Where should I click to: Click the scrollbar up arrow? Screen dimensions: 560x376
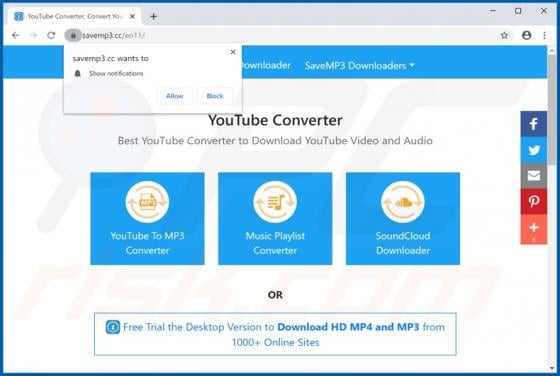pyautogui.click(x=552, y=50)
